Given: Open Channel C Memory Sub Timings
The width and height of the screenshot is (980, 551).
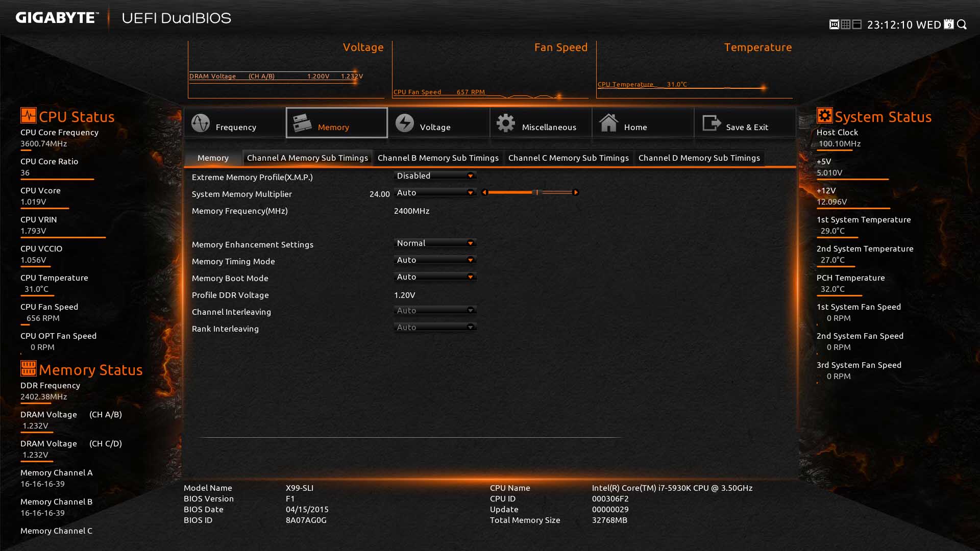Looking at the screenshot, I should pyautogui.click(x=568, y=158).
